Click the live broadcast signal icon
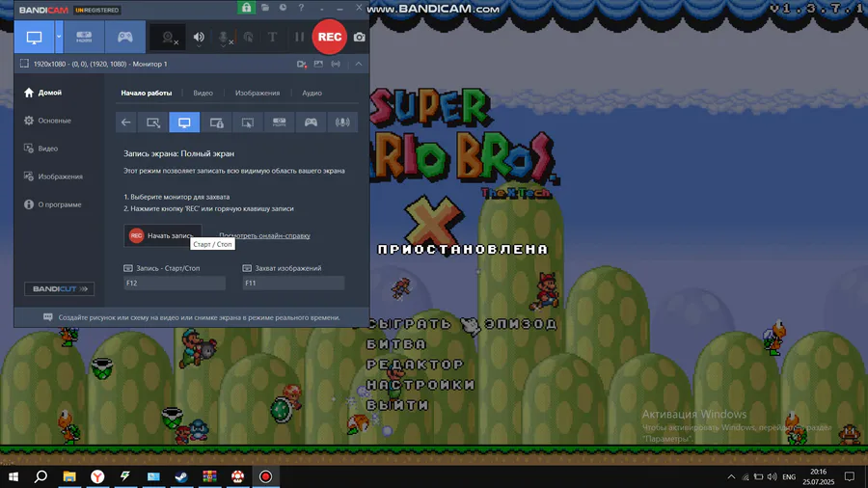 point(336,65)
